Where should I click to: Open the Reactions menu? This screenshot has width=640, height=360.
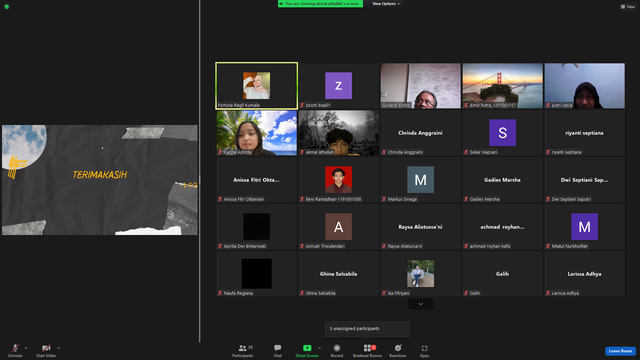[398, 350]
